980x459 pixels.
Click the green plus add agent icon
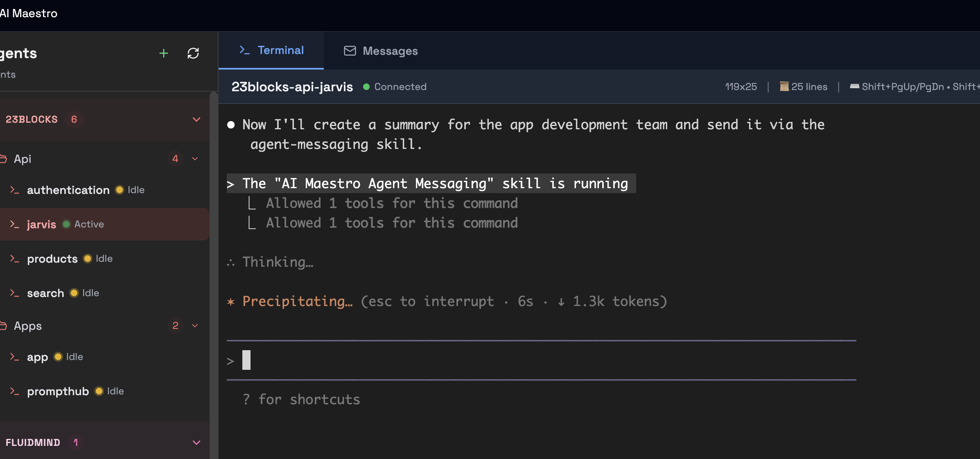click(x=163, y=53)
